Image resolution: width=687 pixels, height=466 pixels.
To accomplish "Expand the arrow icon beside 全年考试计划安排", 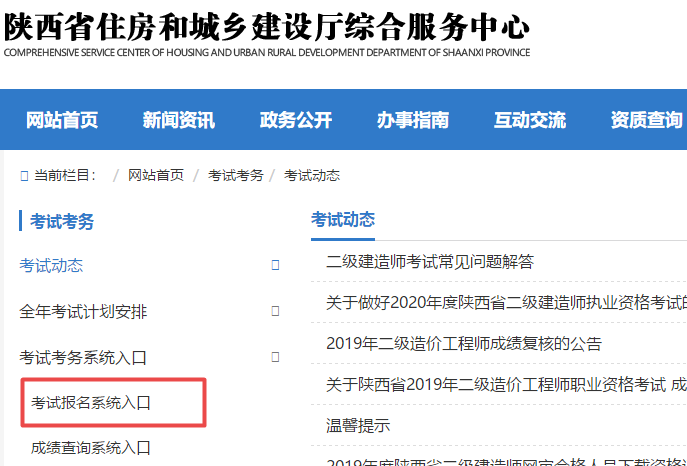I will (275, 311).
